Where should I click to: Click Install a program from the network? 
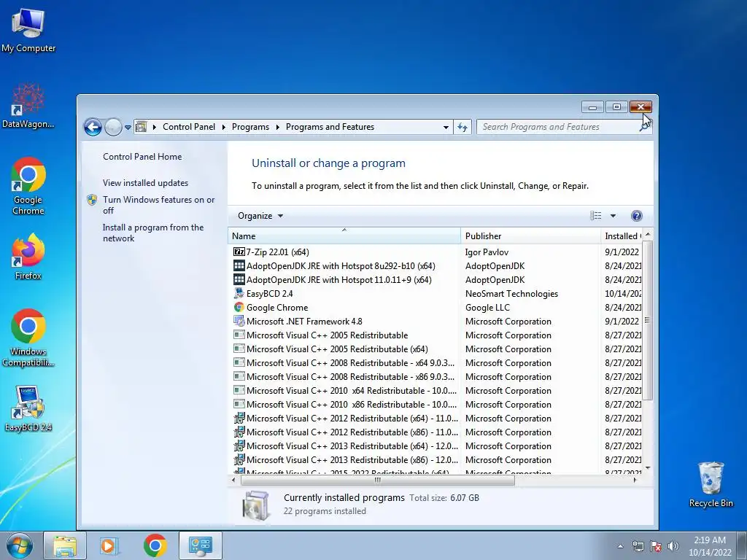pos(153,233)
